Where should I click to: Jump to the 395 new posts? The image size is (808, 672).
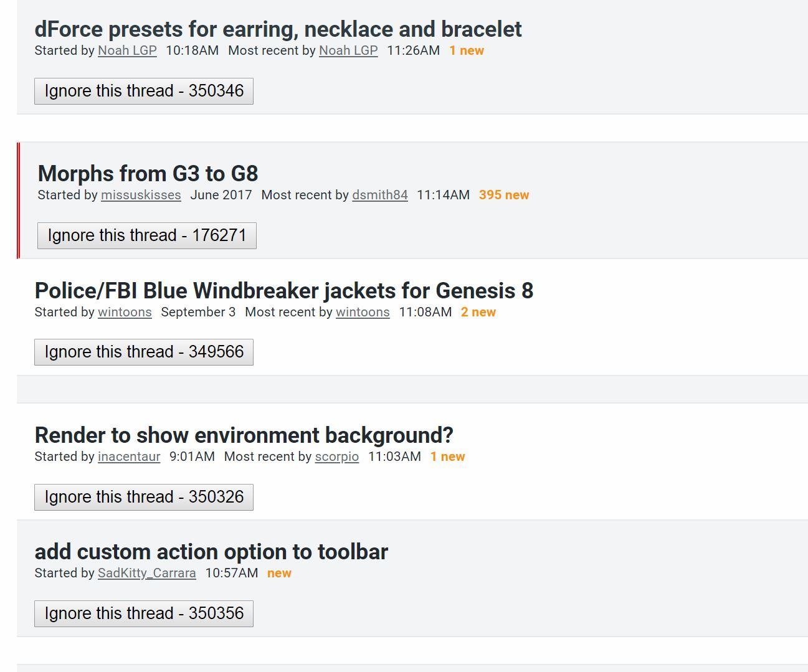pos(503,195)
